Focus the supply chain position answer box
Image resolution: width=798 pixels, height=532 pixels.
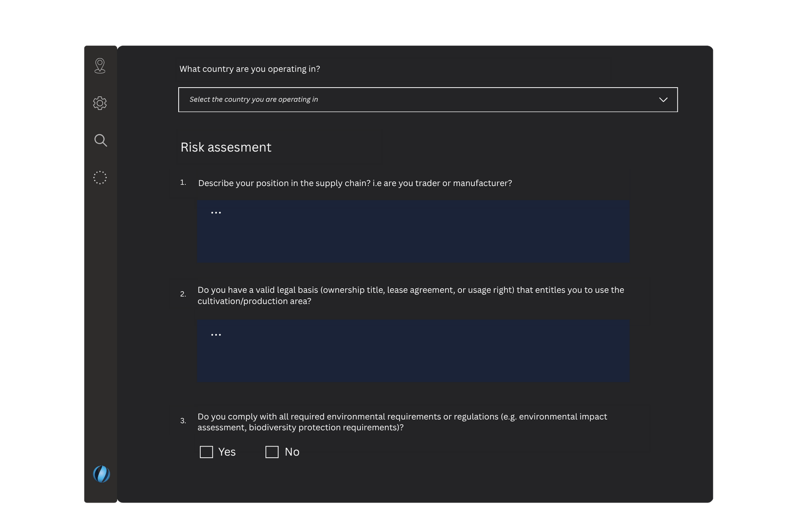(413, 237)
